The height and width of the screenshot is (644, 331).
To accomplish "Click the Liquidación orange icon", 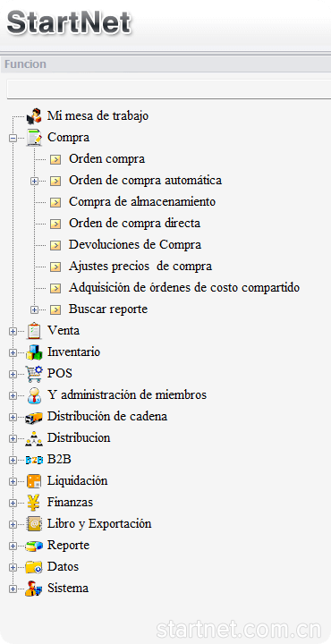I will (34, 481).
